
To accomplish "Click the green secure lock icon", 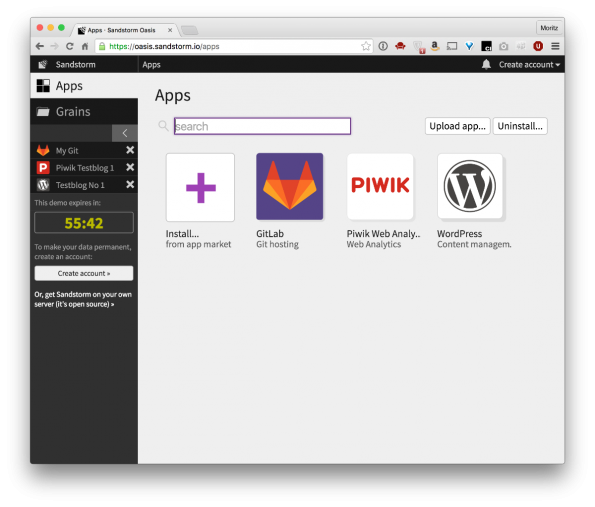I will tap(102, 46).
